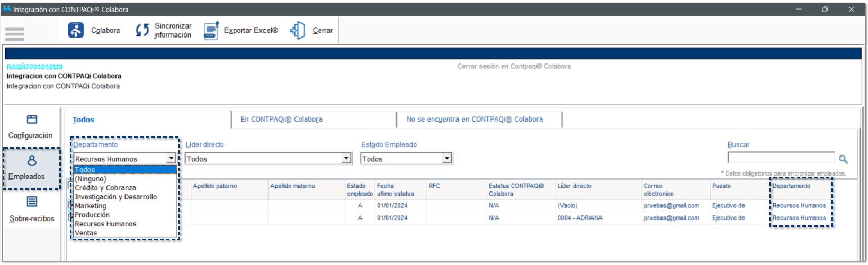Open the hamburger menu icon
Viewport: 868px width, 265px height.
(14, 33)
